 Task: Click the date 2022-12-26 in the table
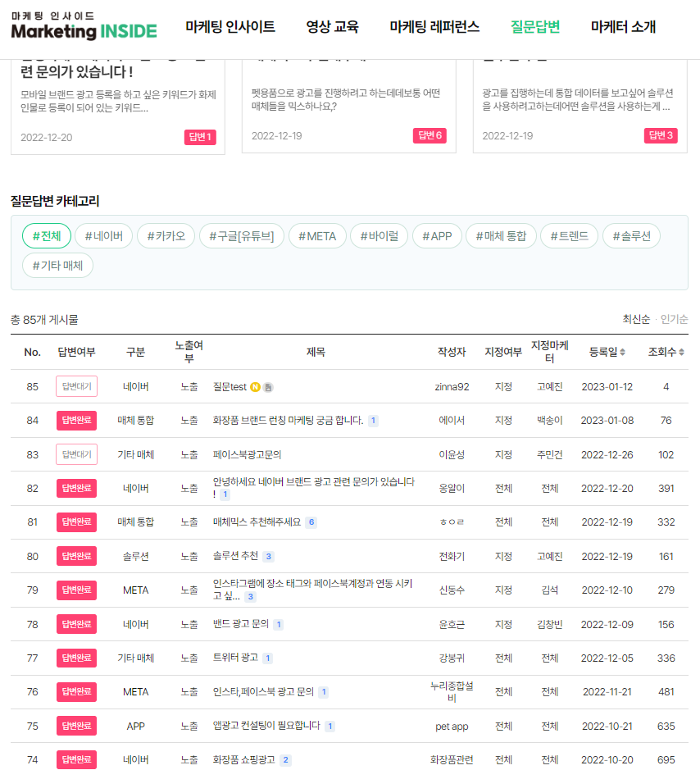(x=607, y=455)
